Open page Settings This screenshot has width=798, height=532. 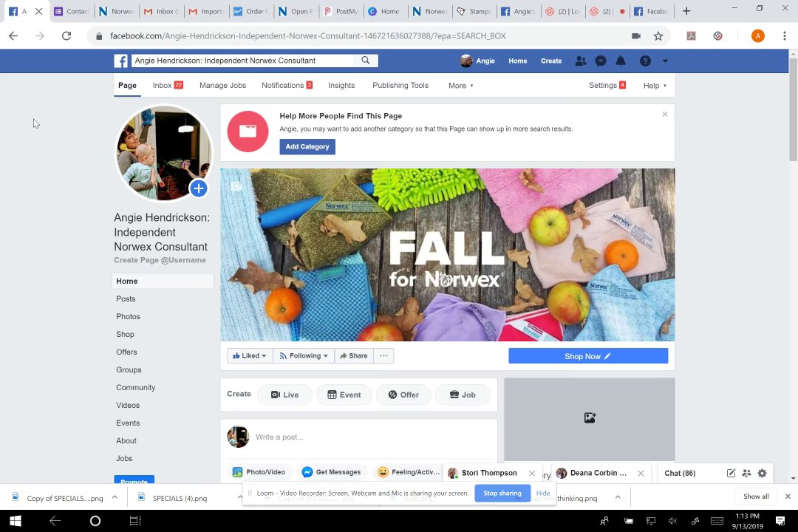[607, 86]
